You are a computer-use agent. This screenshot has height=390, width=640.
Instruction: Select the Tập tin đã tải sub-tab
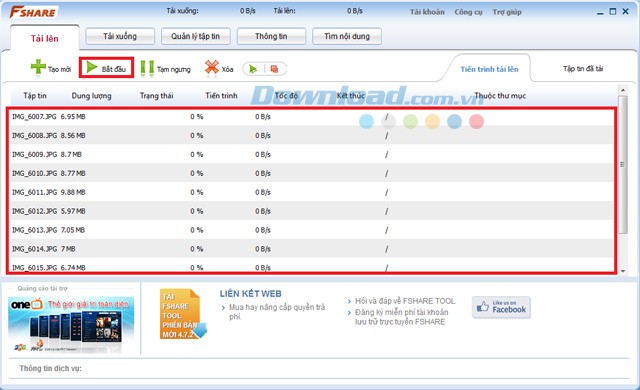point(583,69)
